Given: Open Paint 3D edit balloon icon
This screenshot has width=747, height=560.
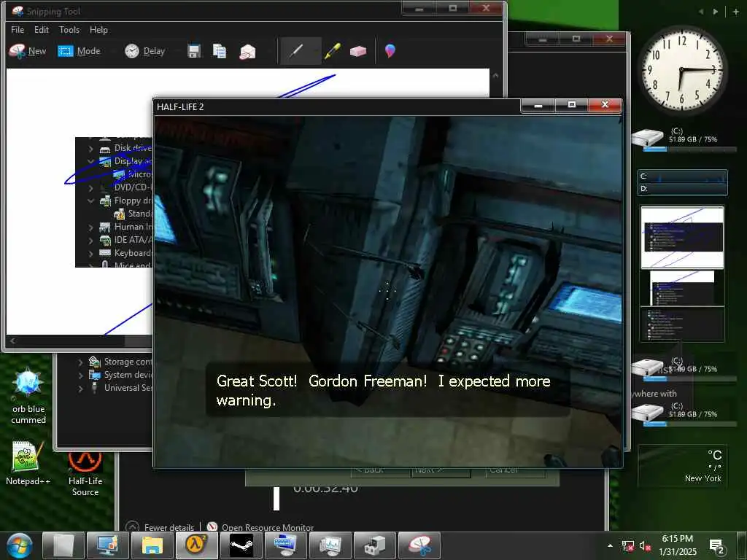Looking at the screenshot, I should pyautogui.click(x=390, y=50).
